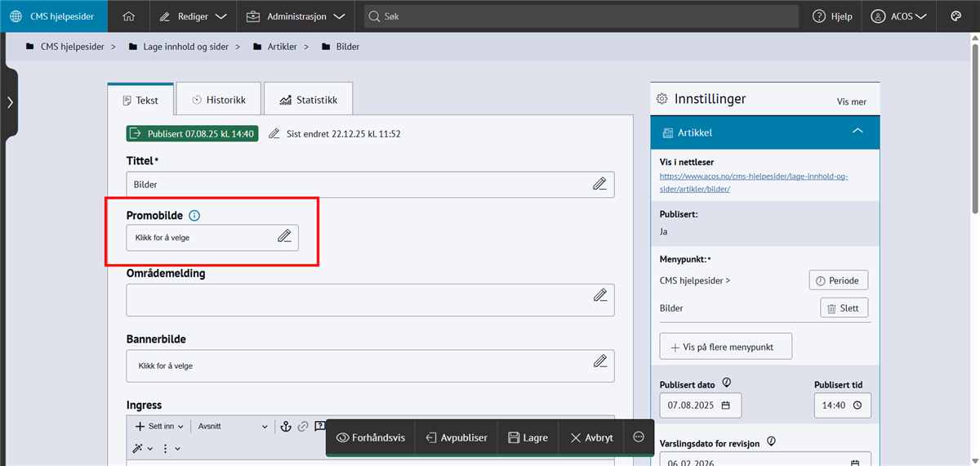Open the Avsnitt paragraph style dropdown

[233, 427]
